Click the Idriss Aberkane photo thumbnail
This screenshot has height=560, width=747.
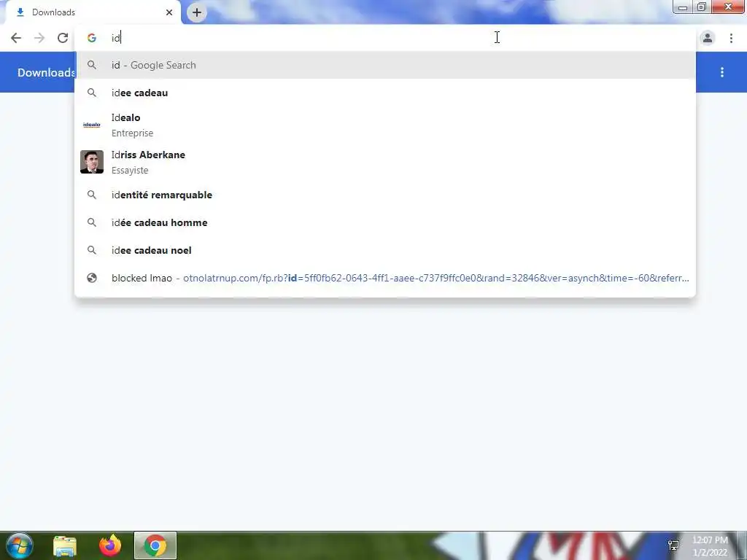91,162
